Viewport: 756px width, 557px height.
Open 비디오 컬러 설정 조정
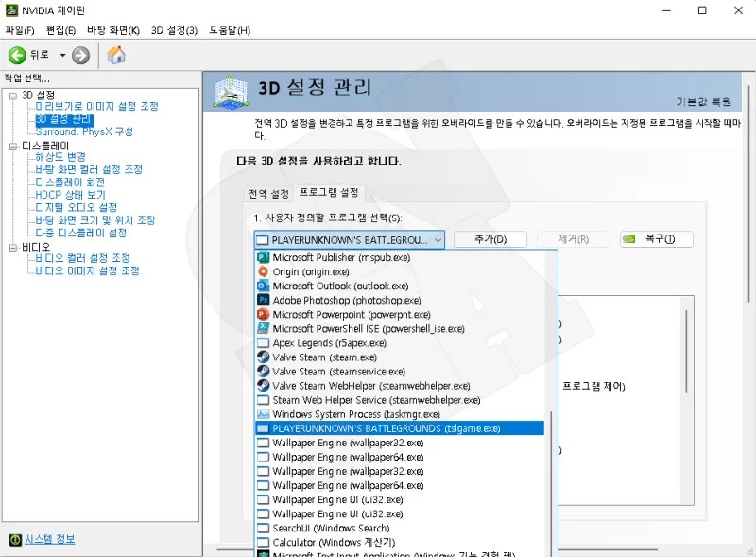[83, 258]
